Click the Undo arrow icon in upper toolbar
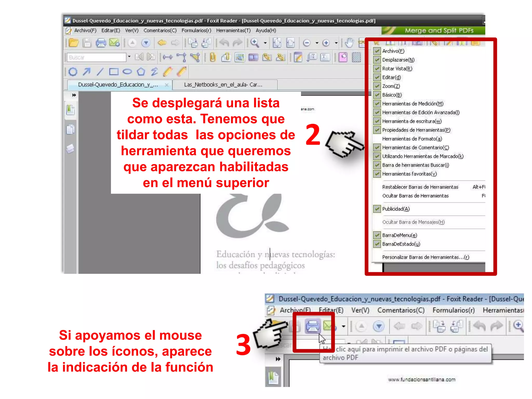The image size is (532, 399). point(224,43)
